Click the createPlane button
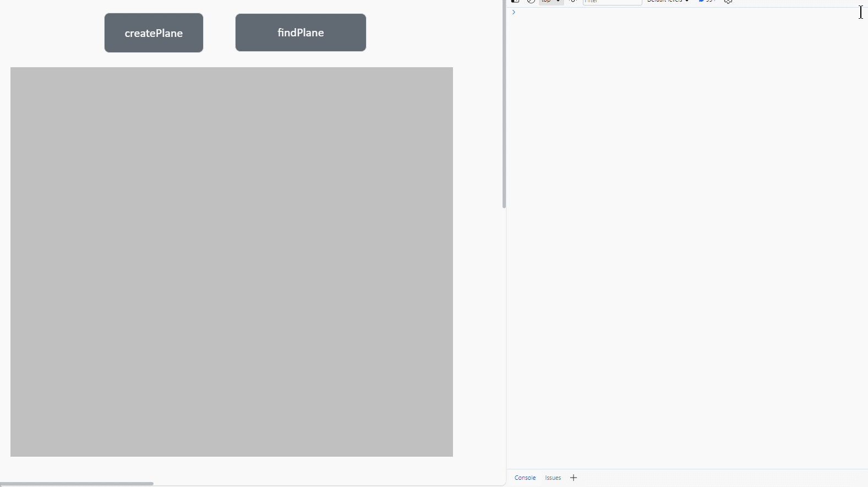Image resolution: width=868 pixels, height=487 pixels. 154,33
